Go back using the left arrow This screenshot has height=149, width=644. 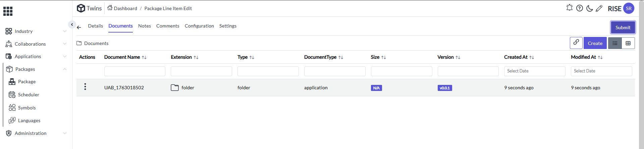pyautogui.click(x=79, y=28)
